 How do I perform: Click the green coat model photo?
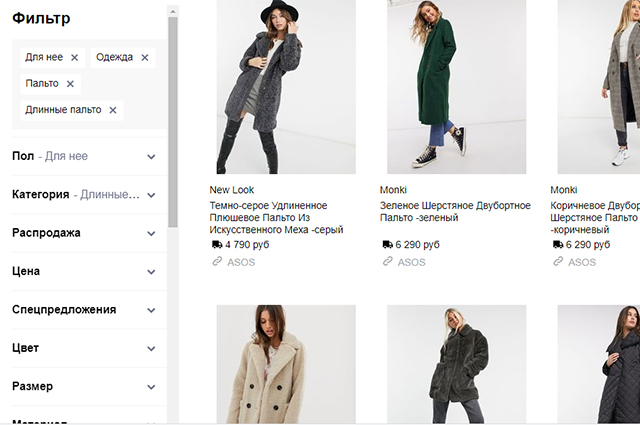pos(456,86)
